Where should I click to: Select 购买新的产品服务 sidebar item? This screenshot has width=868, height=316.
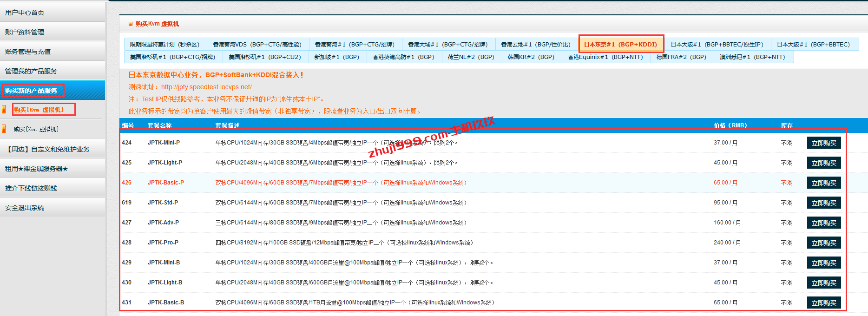pyautogui.click(x=53, y=90)
